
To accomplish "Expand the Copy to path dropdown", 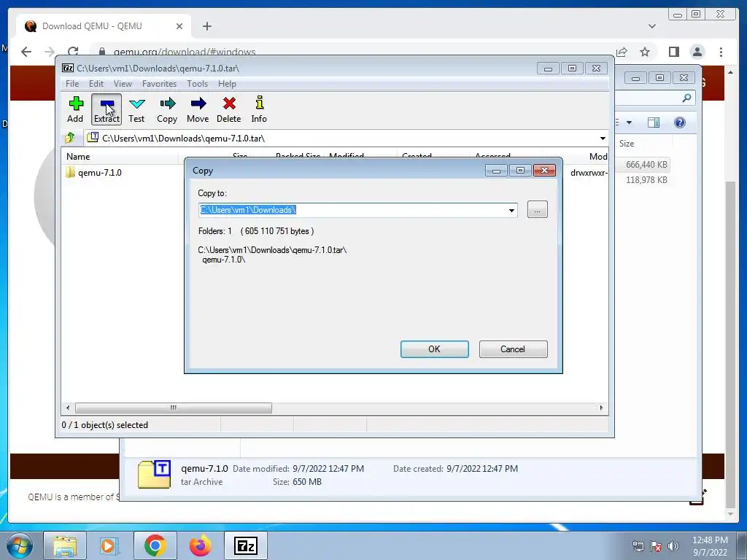I will (x=511, y=210).
